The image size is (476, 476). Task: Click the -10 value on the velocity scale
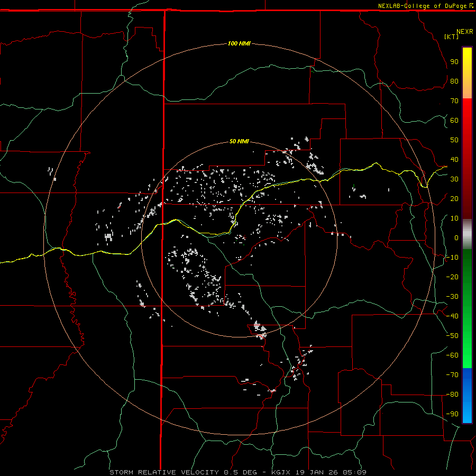pos(452,258)
